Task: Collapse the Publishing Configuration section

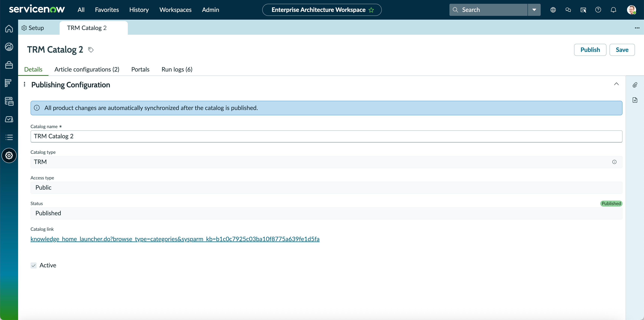Action: tap(616, 84)
